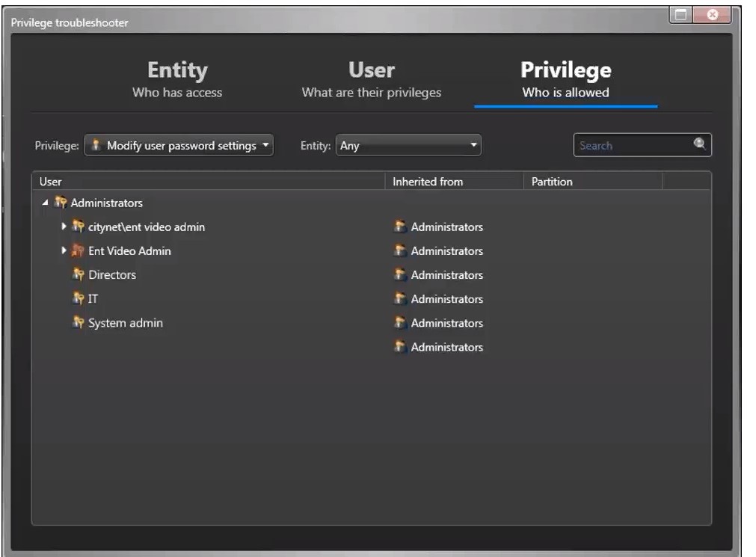Viewport: 756px width, 557px height.
Task: Expand the citynet\ent video admin node
Action: (x=64, y=227)
